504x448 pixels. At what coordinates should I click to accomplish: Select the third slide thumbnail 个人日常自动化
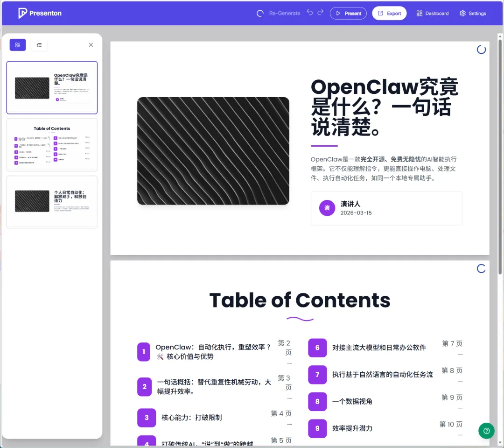52,202
